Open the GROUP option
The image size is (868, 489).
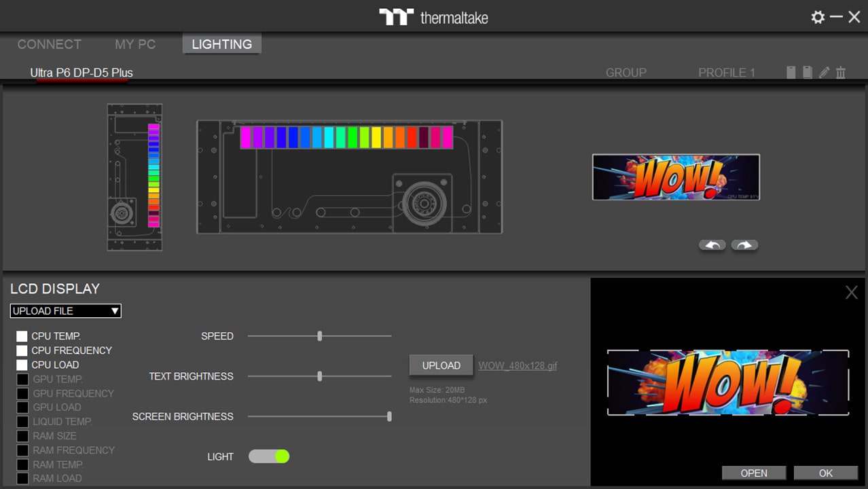pos(626,73)
